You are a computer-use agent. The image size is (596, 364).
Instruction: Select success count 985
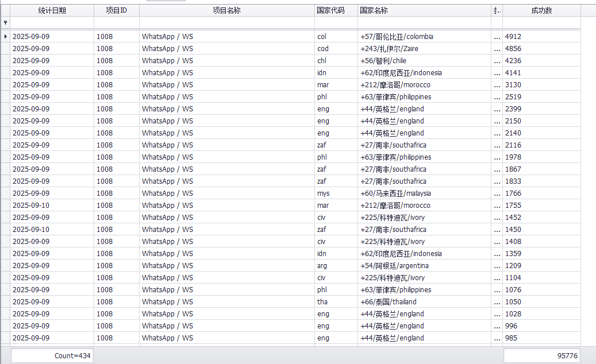[x=541, y=338]
